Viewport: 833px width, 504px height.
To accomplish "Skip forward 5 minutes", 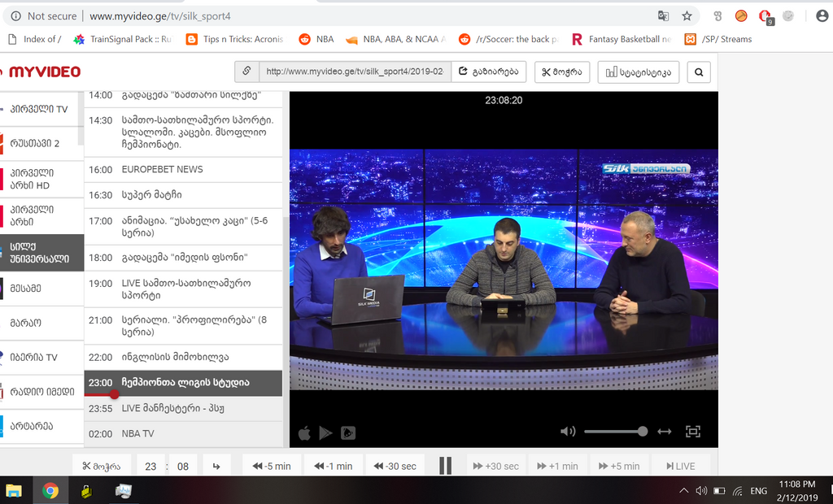I will [619, 466].
